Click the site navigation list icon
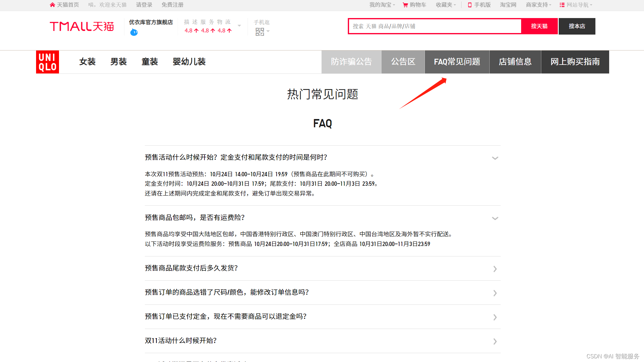This screenshot has height=362, width=644. [562, 5]
